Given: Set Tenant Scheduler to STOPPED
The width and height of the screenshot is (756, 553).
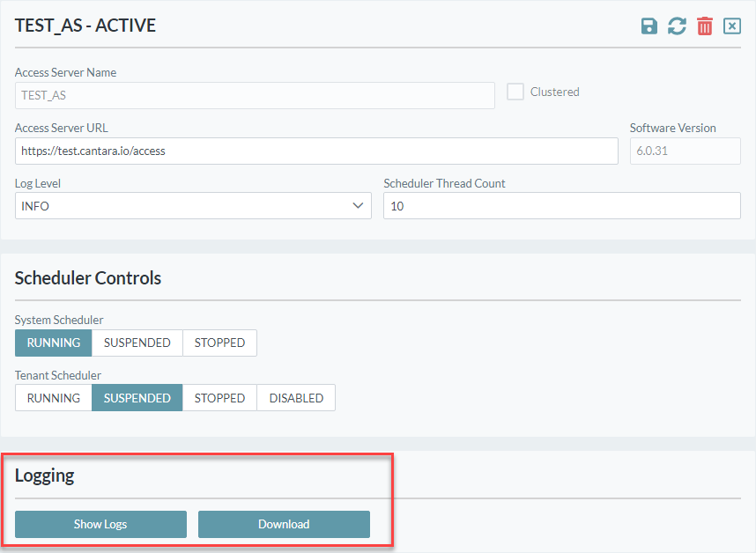Looking at the screenshot, I should pyautogui.click(x=219, y=398).
